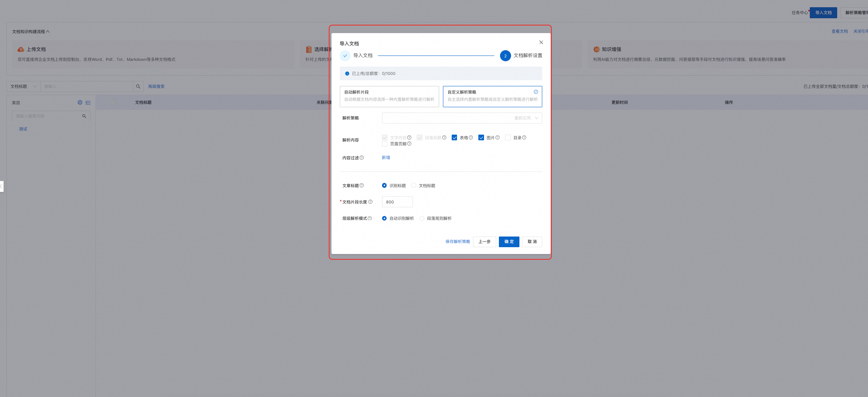Click the 上一步 button
This screenshot has height=397, width=868.
[x=484, y=241]
